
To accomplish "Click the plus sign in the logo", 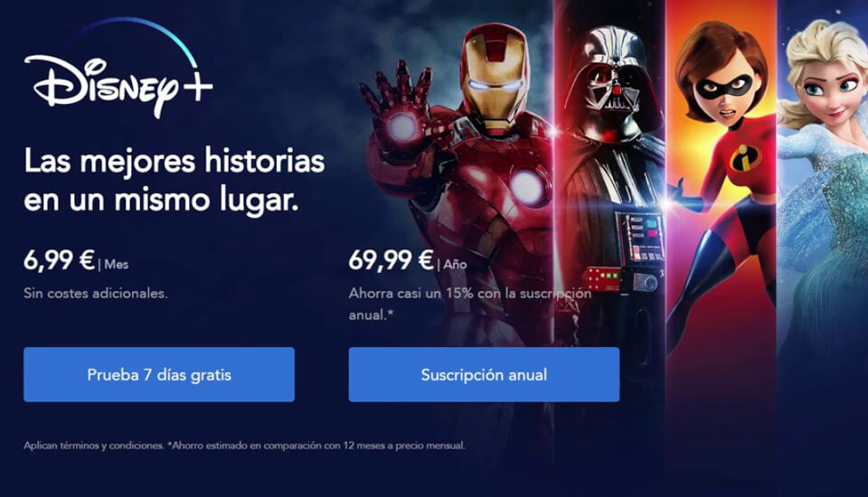I will [198, 87].
